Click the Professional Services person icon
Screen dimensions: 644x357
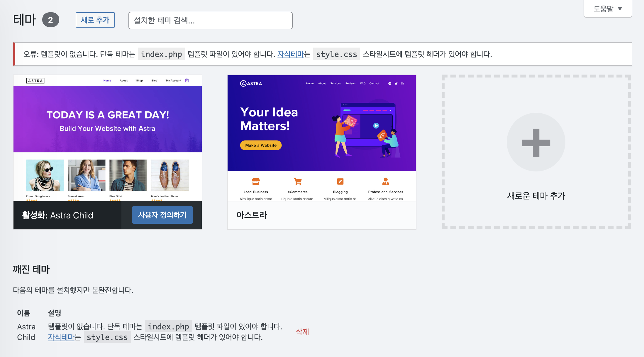[386, 181]
